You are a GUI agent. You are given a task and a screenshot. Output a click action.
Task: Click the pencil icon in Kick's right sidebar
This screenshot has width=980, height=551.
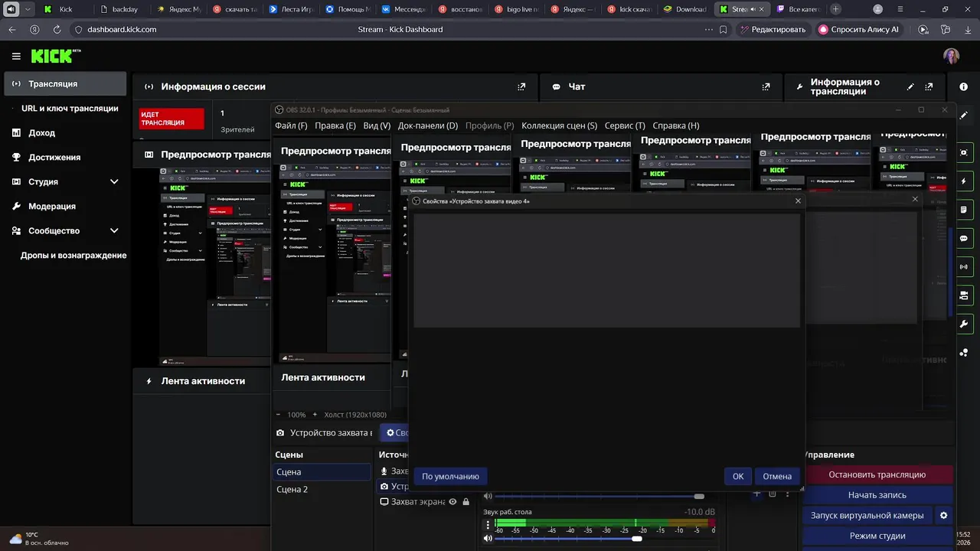[x=963, y=116]
